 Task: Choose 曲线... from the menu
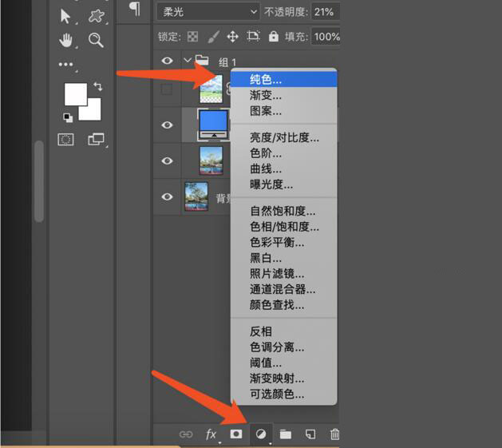coord(266,169)
